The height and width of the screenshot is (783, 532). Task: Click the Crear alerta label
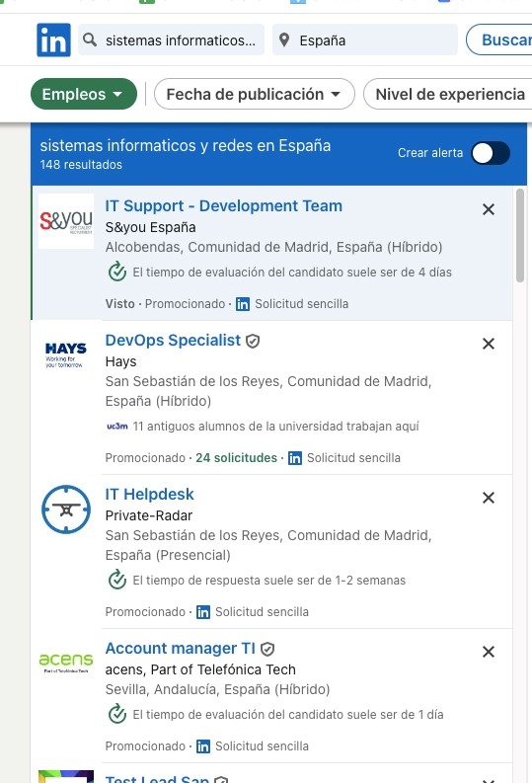pyautogui.click(x=430, y=153)
